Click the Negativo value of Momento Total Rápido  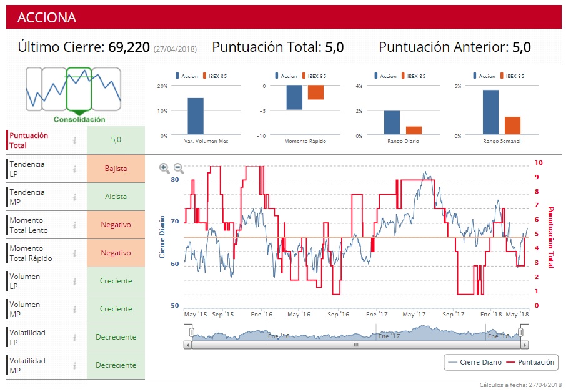(116, 253)
